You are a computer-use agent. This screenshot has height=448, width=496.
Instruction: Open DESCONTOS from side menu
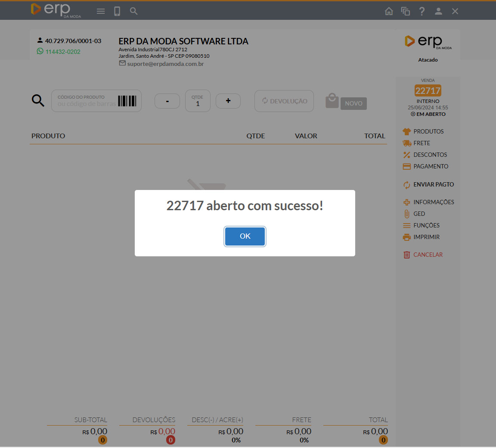coord(430,155)
